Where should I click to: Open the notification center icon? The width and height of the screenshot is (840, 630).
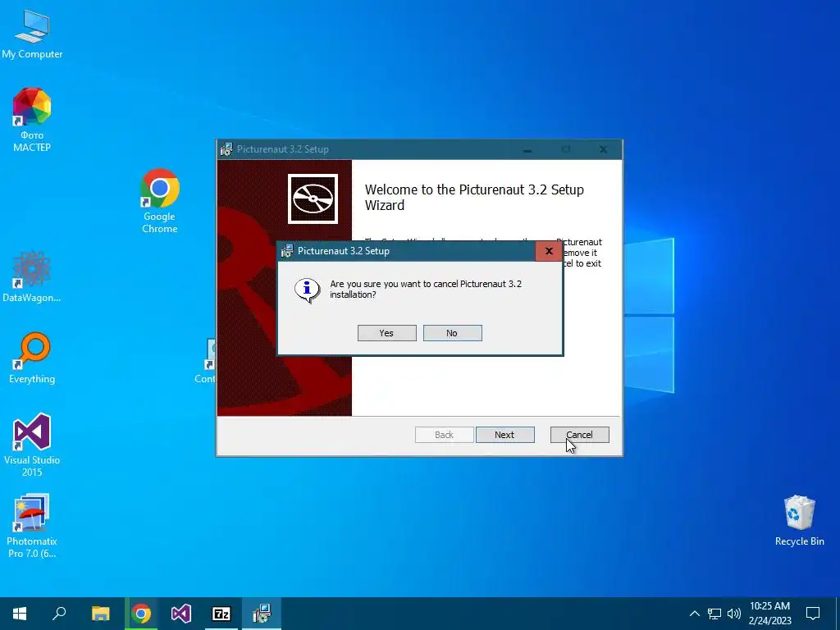[x=813, y=614]
